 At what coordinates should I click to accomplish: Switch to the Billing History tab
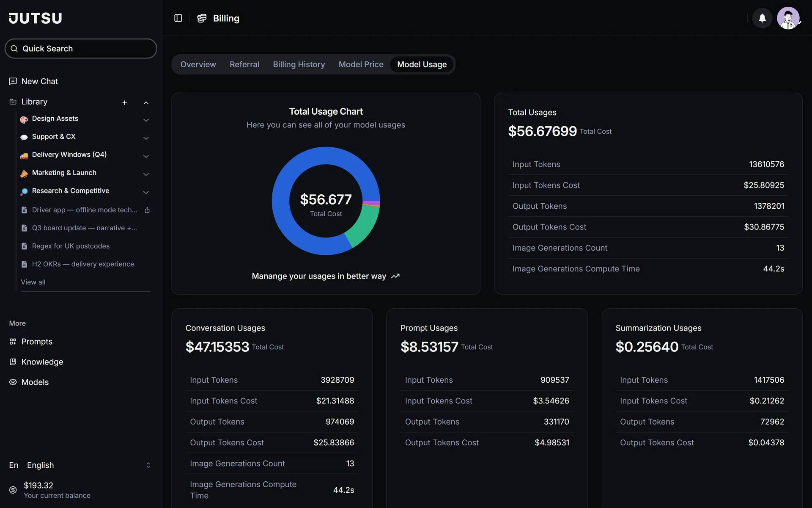[x=299, y=64]
